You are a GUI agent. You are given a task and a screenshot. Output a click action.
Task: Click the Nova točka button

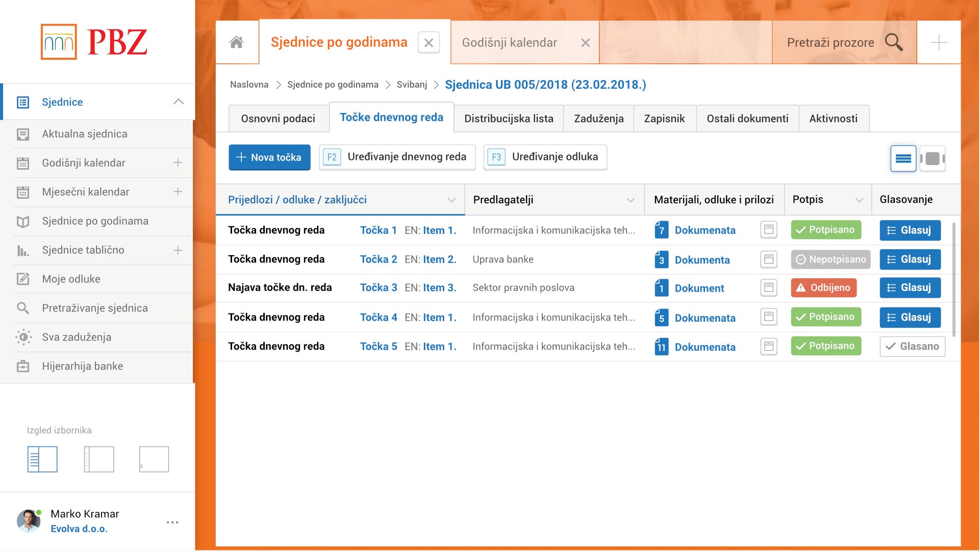click(269, 158)
